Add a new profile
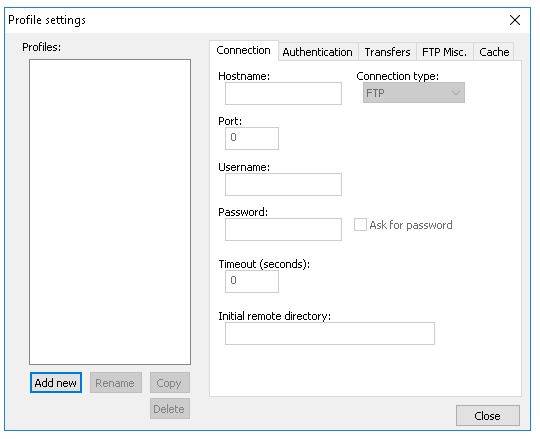The width and height of the screenshot is (540, 439). click(x=56, y=383)
